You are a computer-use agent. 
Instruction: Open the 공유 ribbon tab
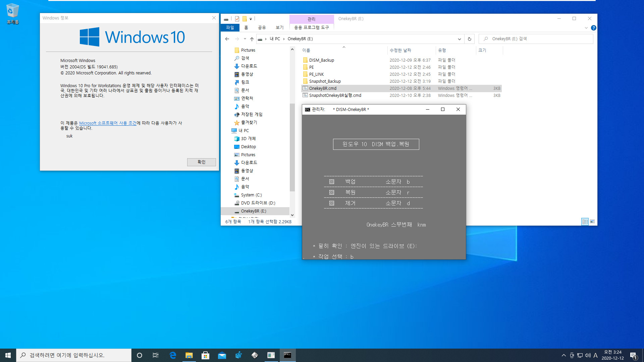coord(262,27)
